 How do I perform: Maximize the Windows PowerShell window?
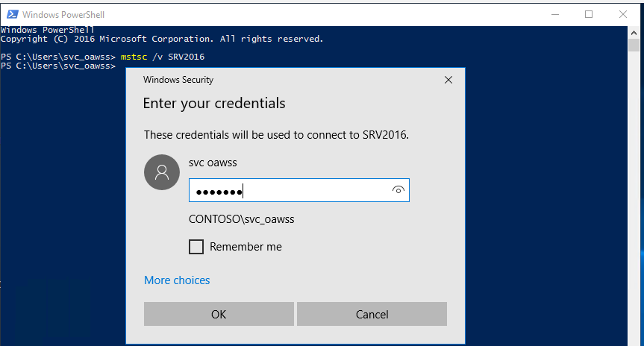coord(589,14)
